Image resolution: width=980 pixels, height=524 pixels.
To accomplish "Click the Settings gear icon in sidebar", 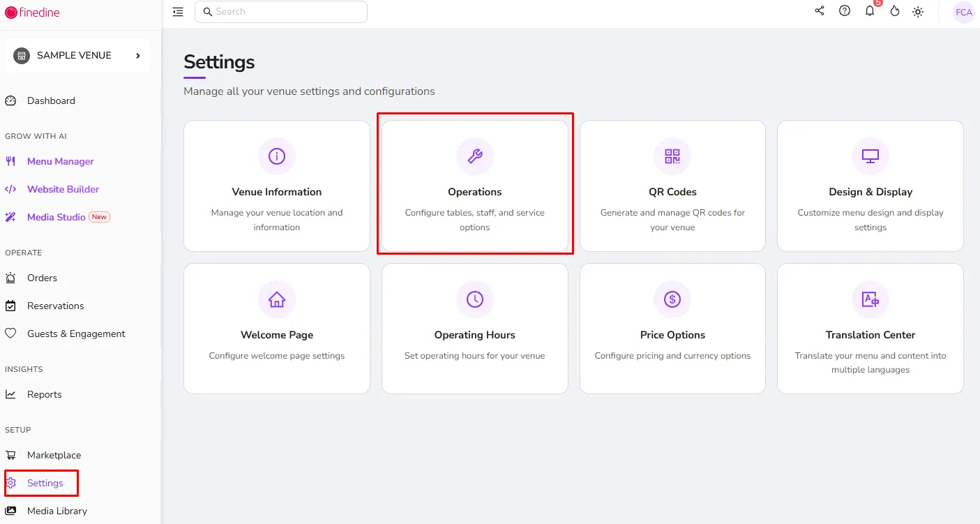I will tap(10, 483).
